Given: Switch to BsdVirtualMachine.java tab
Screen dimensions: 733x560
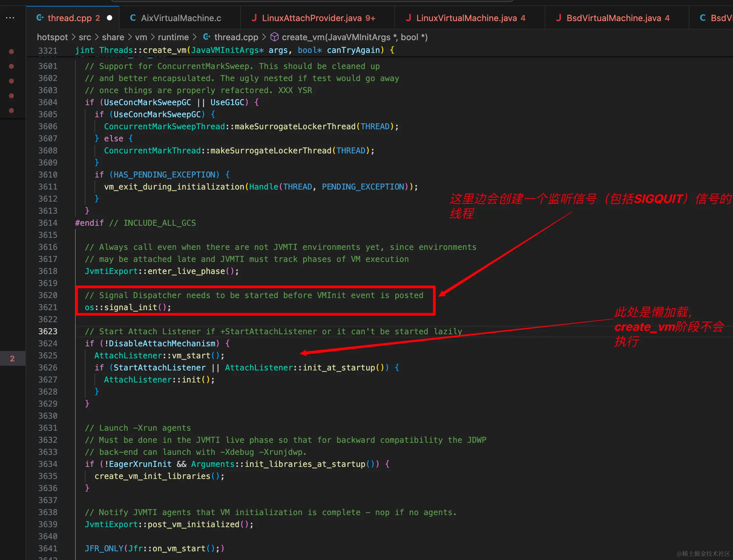Looking at the screenshot, I should [x=614, y=18].
